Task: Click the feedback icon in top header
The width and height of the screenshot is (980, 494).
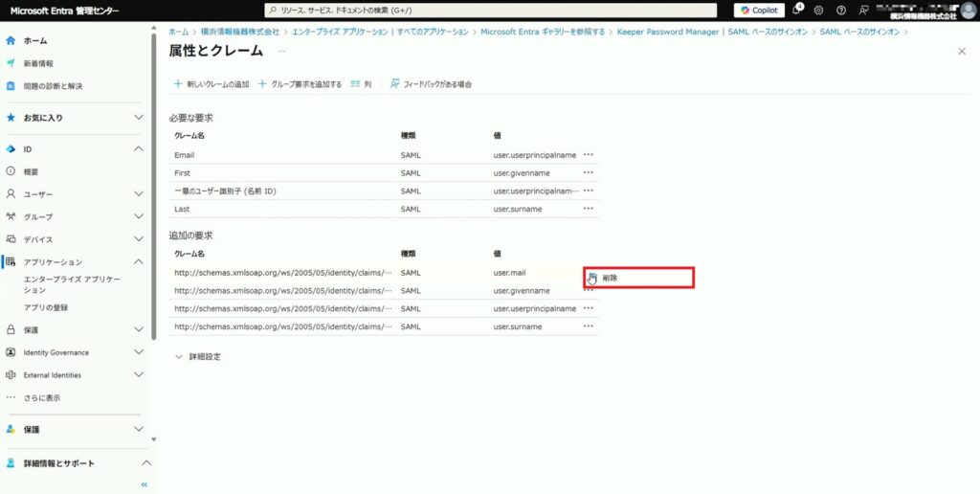Action: [x=864, y=11]
